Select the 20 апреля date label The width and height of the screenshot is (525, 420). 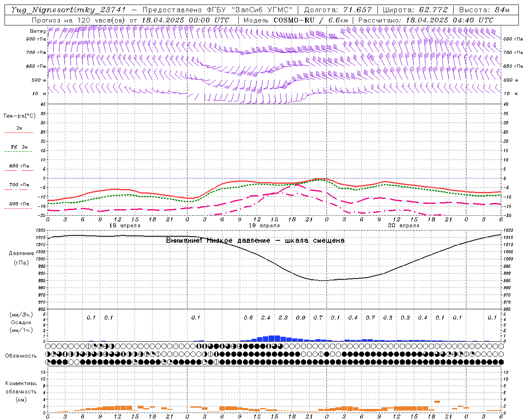[x=404, y=226]
